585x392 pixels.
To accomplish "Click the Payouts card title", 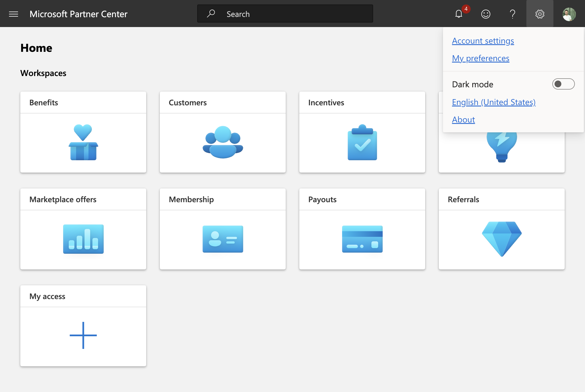I will pyautogui.click(x=322, y=199).
